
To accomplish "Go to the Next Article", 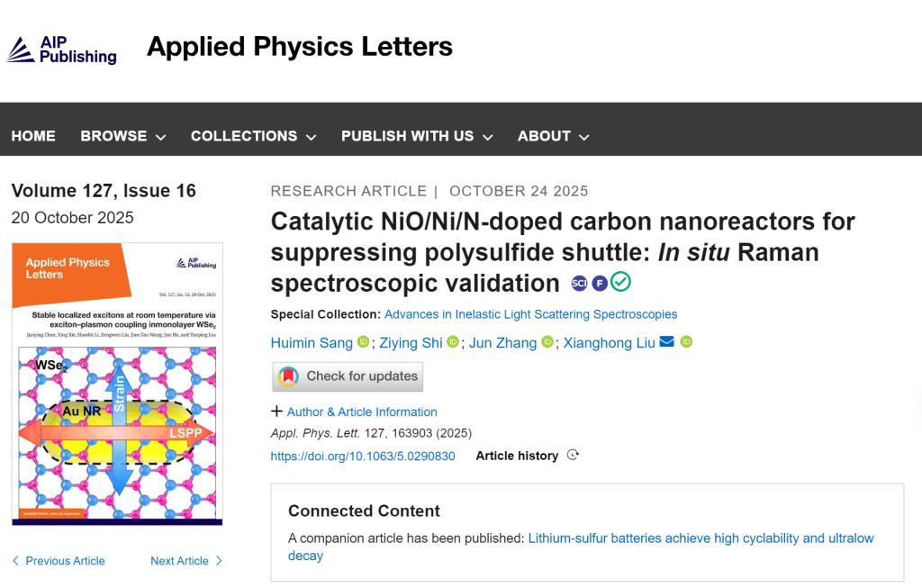I will click(x=186, y=561).
